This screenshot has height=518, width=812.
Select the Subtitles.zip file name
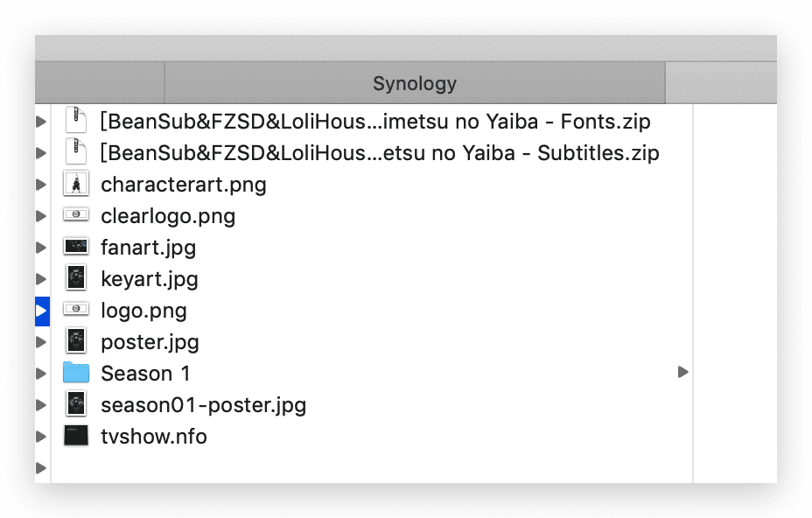point(380,153)
